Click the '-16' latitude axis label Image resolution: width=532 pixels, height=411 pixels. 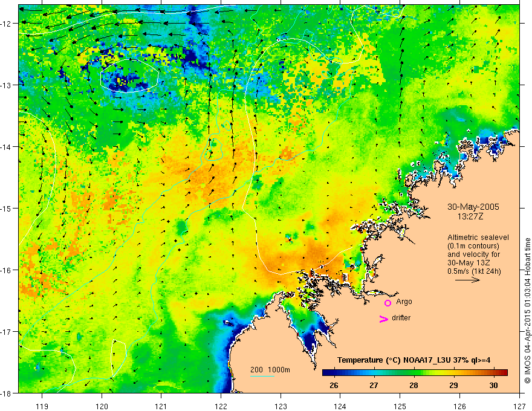[x=6, y=270]
